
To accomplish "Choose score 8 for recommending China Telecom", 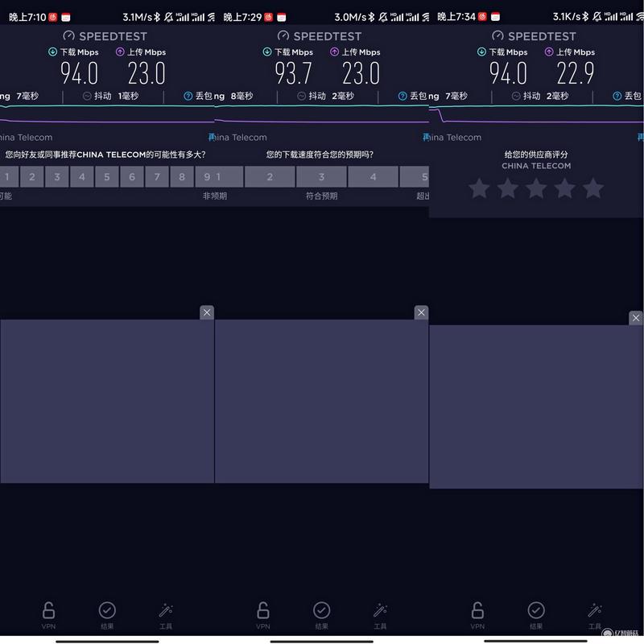I will click(x=182, y=176).
